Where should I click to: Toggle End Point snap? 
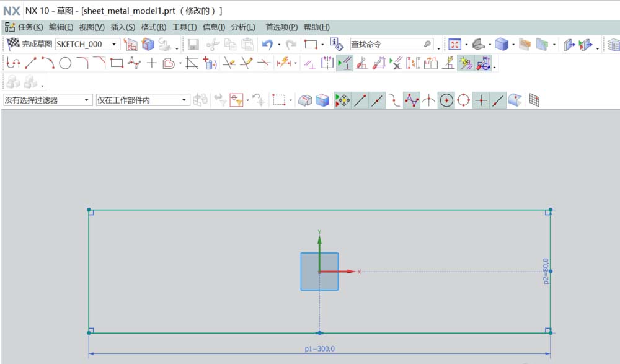click(360, 100)
